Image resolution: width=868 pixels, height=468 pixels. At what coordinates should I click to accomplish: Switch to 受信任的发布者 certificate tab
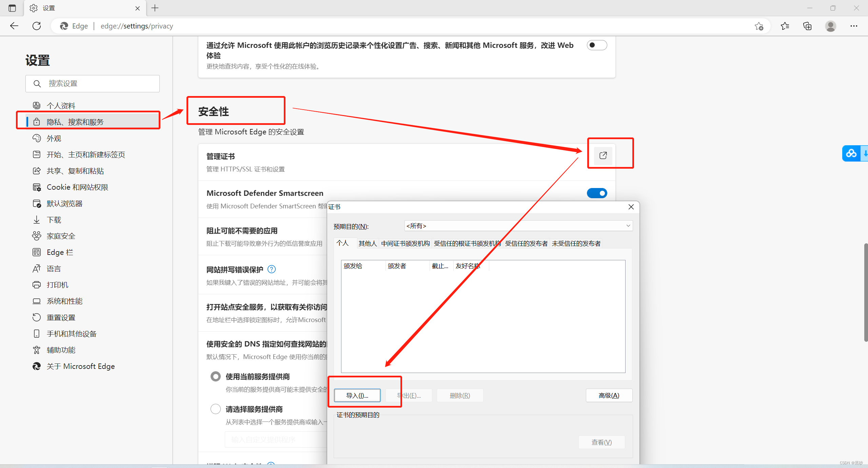(526, 243)
